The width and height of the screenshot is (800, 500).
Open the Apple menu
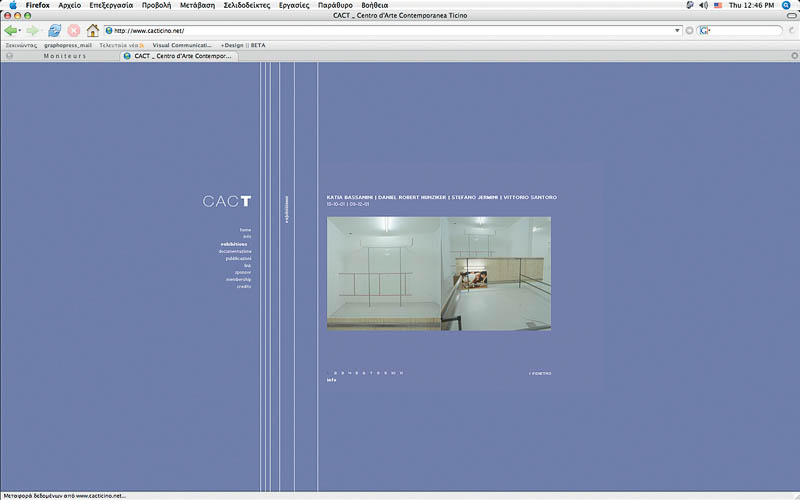coord(13,5)
